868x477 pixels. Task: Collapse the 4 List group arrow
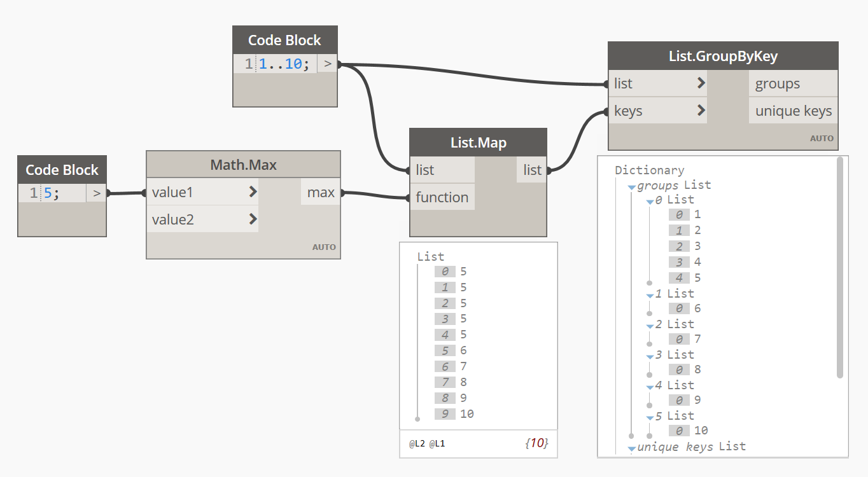point(650,387)
